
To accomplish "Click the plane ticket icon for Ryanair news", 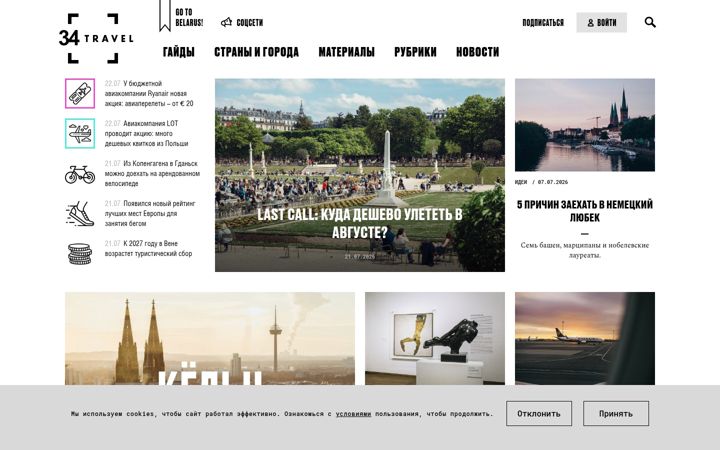I will [x=80, y=93].
